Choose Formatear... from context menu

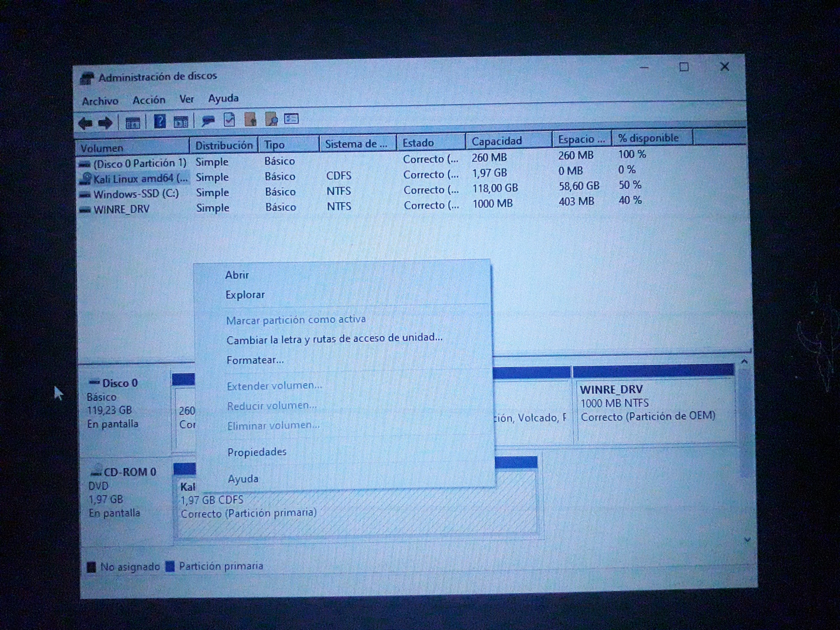[255, 360]
